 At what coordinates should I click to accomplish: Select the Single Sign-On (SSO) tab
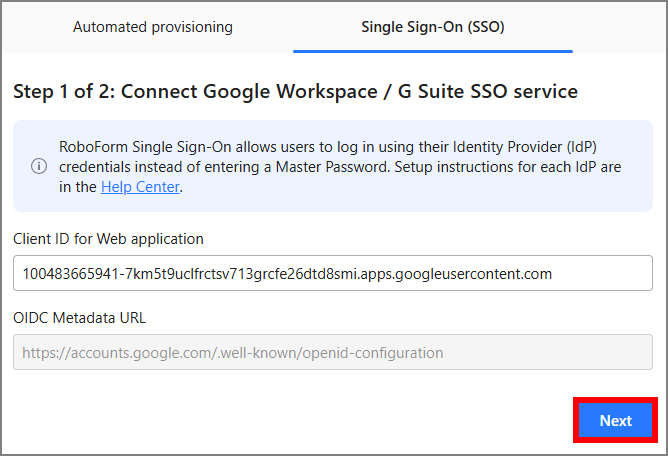(432, 27)
